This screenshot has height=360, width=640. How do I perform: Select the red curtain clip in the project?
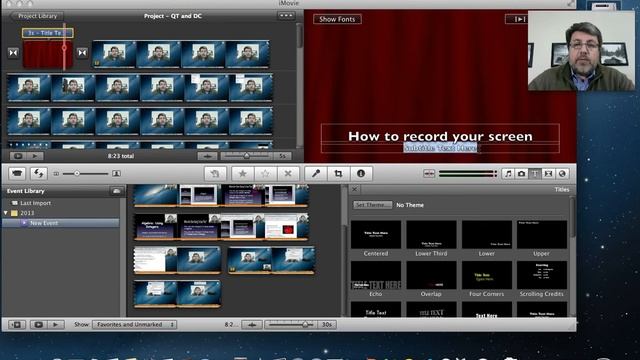47,54
